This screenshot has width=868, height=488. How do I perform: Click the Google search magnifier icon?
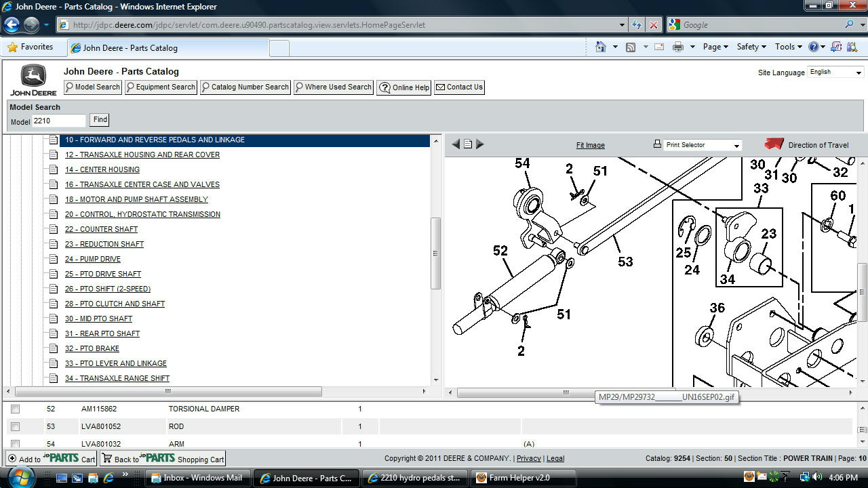(x=850, y=25)
